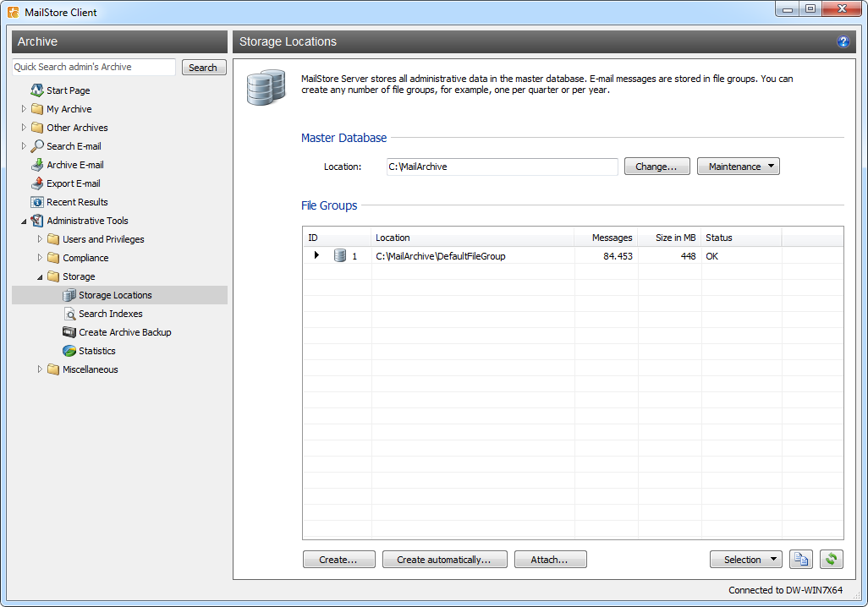
Task: Expand the My Archive tree node
Action: pos(24,109)
